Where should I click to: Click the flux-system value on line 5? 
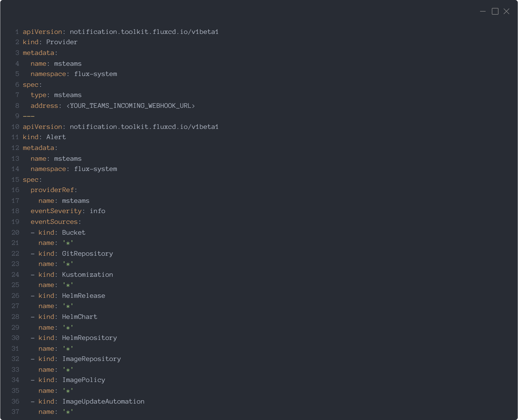[95, 74]
